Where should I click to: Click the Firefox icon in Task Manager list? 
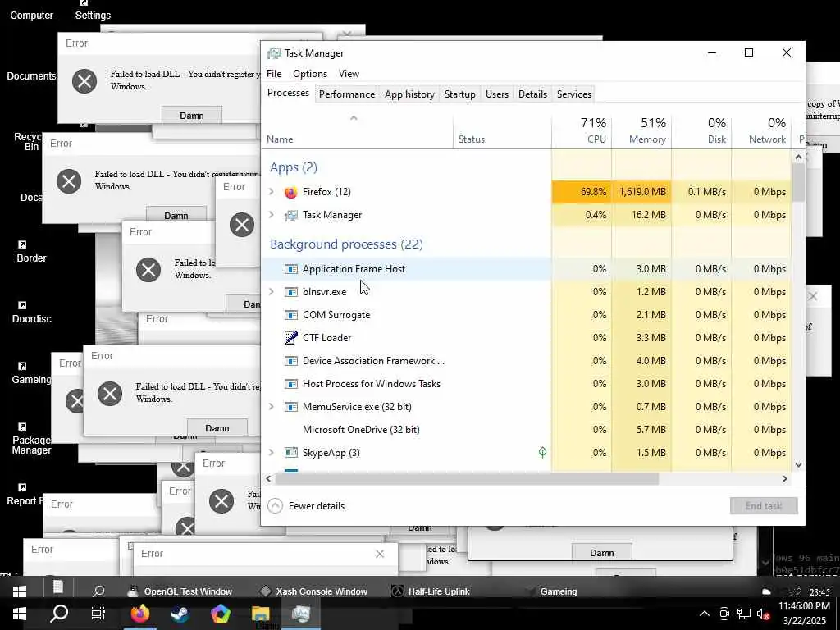tap(291, 192)
